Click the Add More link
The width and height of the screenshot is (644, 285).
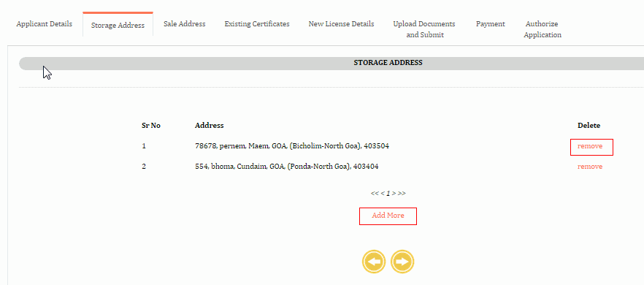pos(388,216)
